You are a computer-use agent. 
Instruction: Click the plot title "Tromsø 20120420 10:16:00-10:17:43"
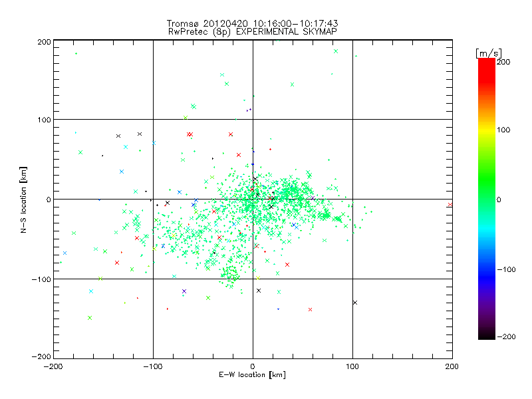(252, 23)
